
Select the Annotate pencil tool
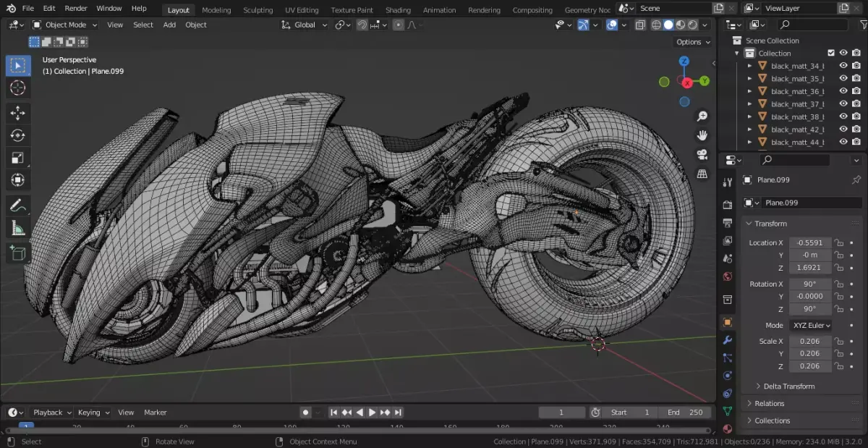click(x=18, y=206)
